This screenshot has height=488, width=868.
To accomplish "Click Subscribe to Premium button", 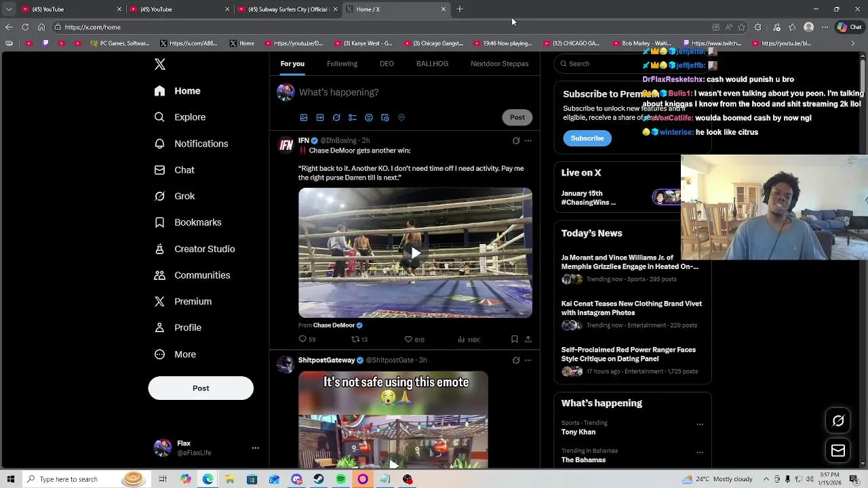I will (x=587, y=138).
